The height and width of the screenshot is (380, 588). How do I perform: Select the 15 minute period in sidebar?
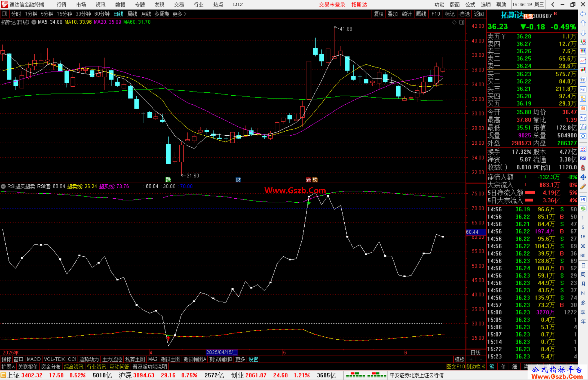[x=583, y=237]
